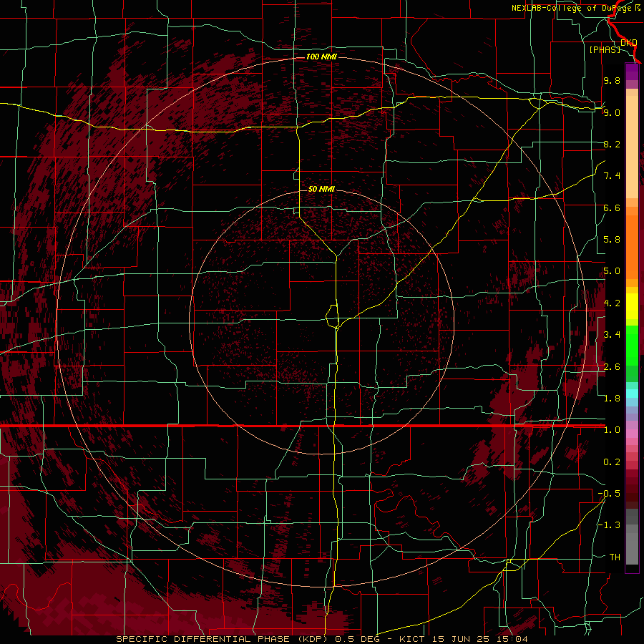Pick the yellow band of the color bar
Screen dimensions: 644x644
pos(632,306)
